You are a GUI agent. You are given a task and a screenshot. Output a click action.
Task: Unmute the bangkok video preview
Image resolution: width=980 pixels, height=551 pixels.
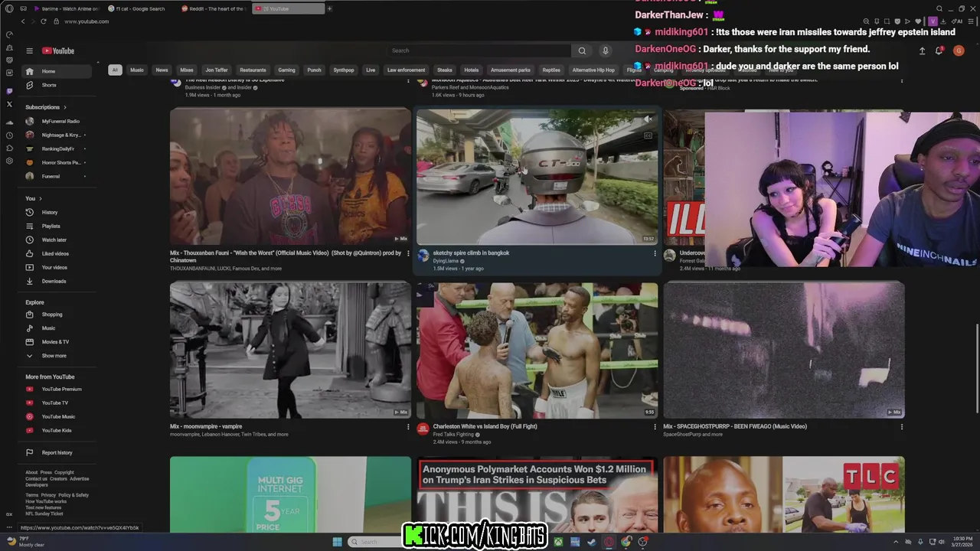(648, 119)
